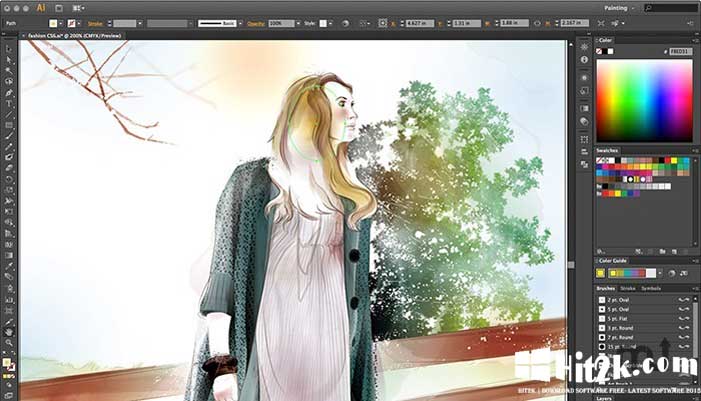Switch to the Stroke tab
Screen dimensions: 701x401
click(628, 288)
